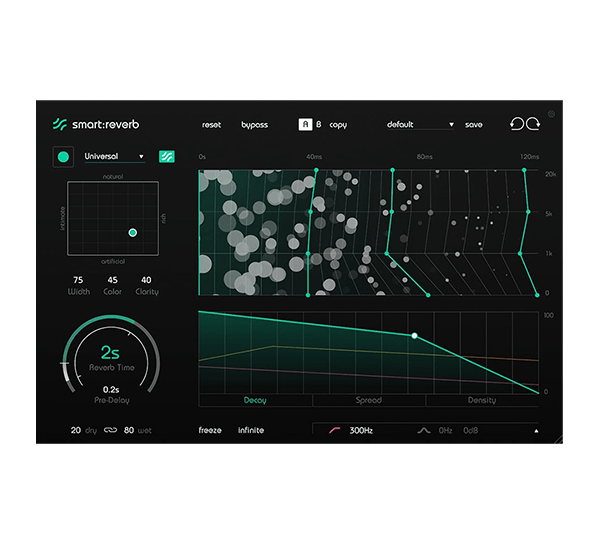Click the wet value 80
This screenshot has height=543, width=600.
point(129,430)
